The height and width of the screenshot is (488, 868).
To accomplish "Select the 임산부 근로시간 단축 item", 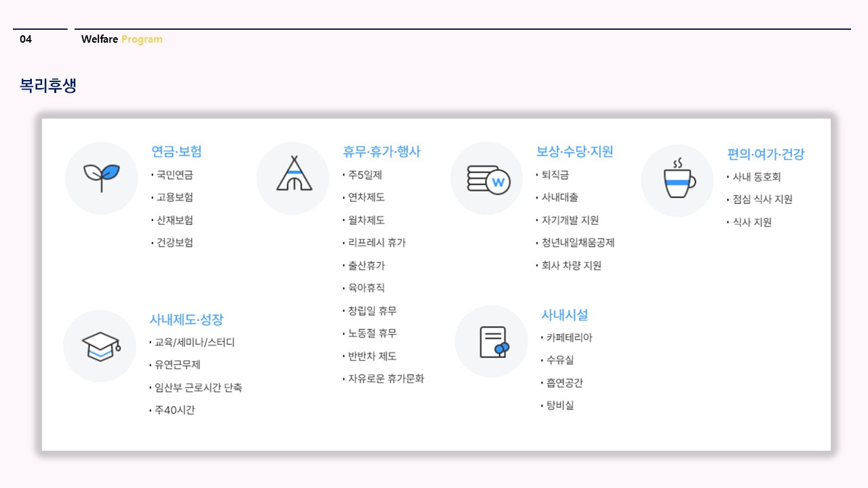I will pyautogui.click(x=198, y=388).
